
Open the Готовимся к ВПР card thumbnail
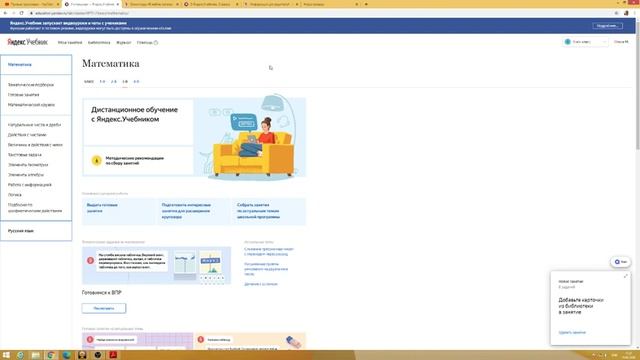[156, 265]
